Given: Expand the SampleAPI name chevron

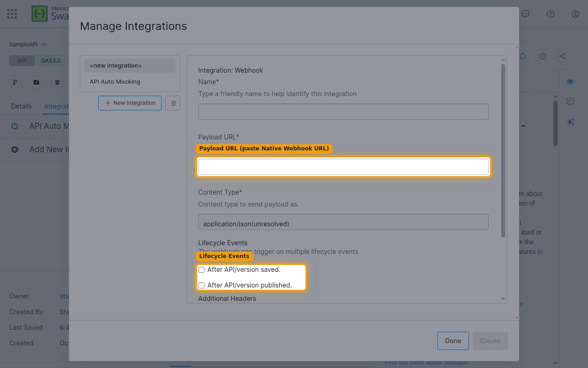Looking at the screenshot, I should coord(44,45).
